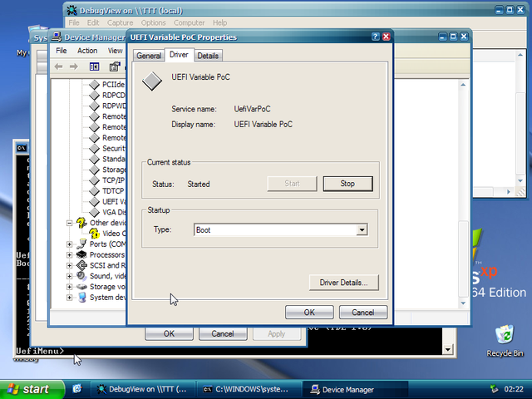The image size is (532, 399).
Task: Click the Processors chip icon
Action: click(81, 254)
